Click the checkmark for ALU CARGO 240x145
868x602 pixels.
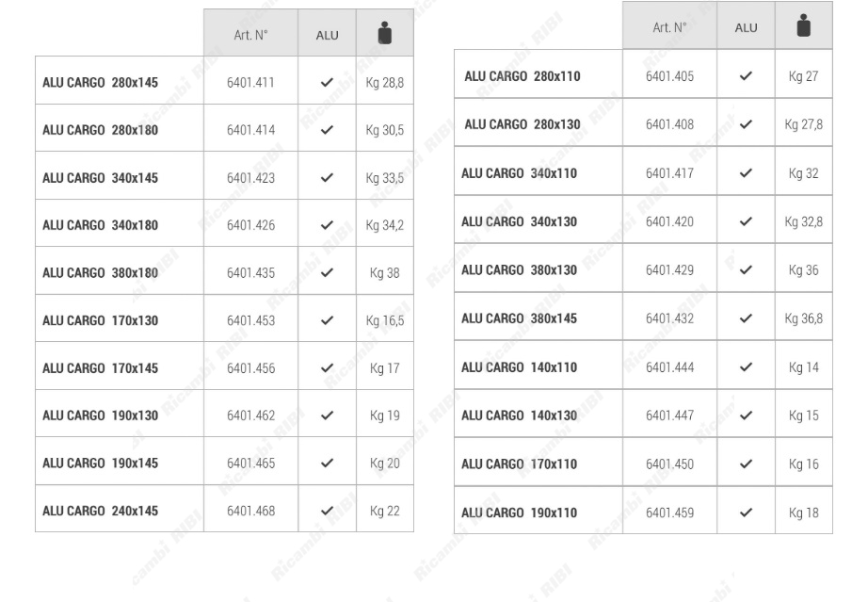coord(327,511)
